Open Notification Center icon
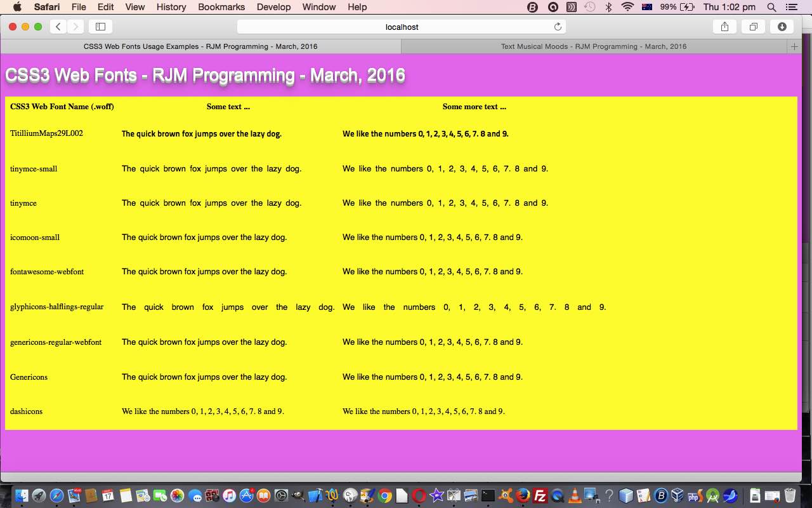The image size is (812, 508). coord(791,7)
